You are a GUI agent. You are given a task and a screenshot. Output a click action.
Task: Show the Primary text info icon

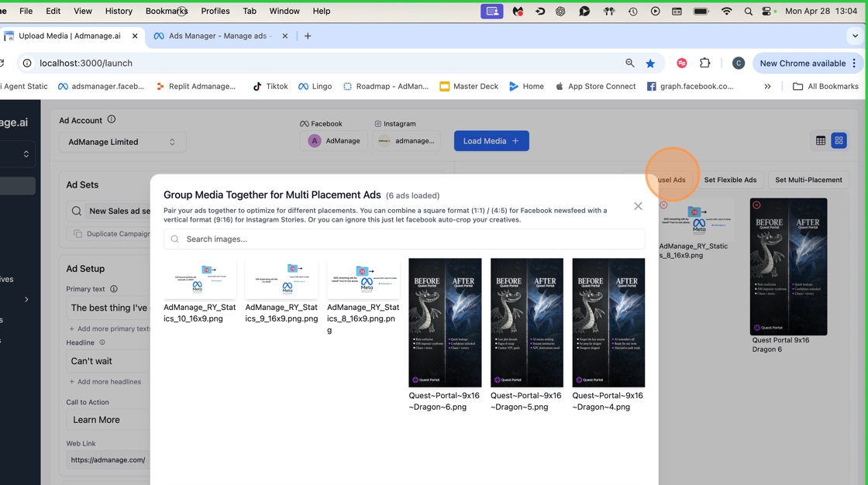pos(113,289)
